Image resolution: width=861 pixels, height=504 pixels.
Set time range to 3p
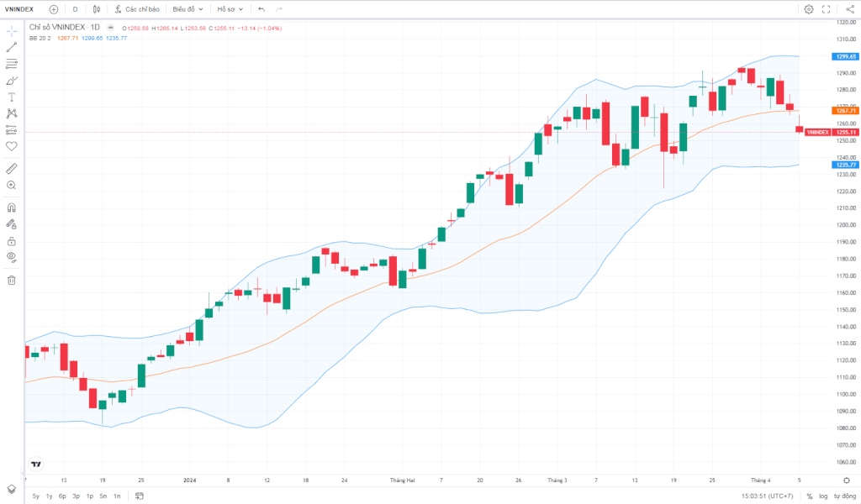(x=76, y=496)
